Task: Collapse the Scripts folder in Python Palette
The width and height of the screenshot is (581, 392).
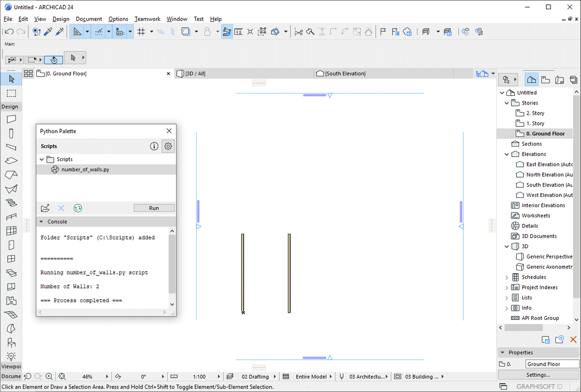Action: coord(42,159)
